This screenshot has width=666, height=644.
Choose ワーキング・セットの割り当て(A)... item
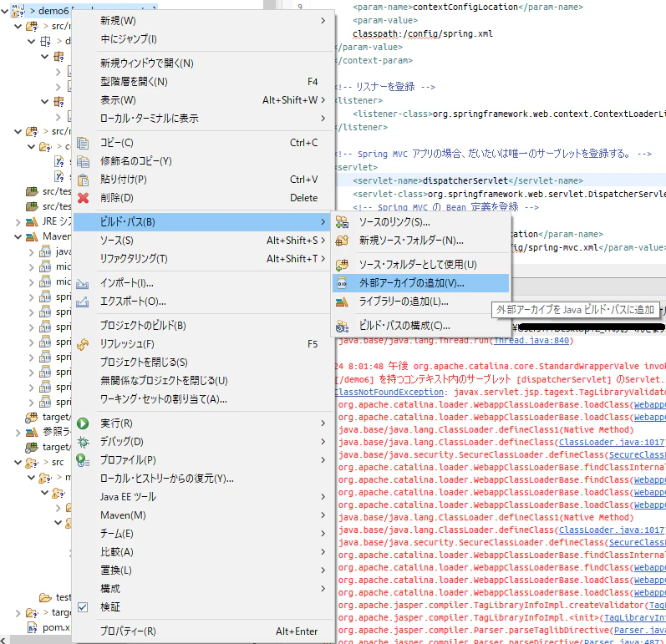pyautogui.click(x=202, y=399)
